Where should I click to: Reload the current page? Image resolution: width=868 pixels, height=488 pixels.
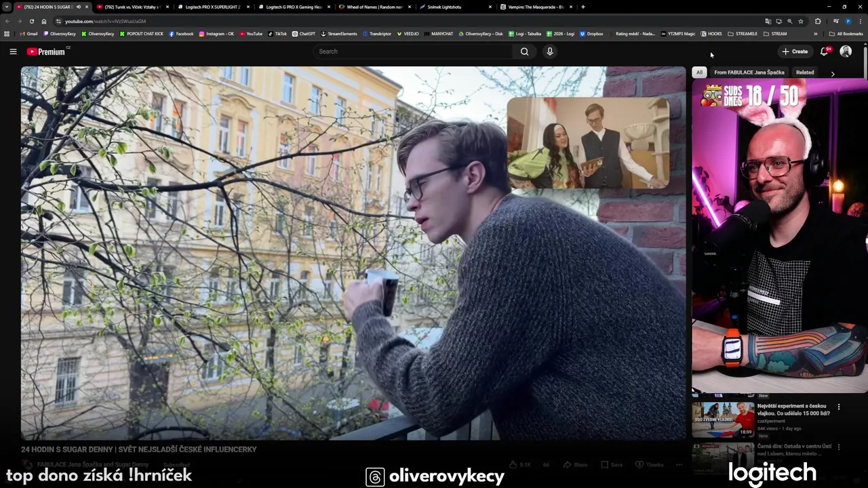click(x=31, y=21)
